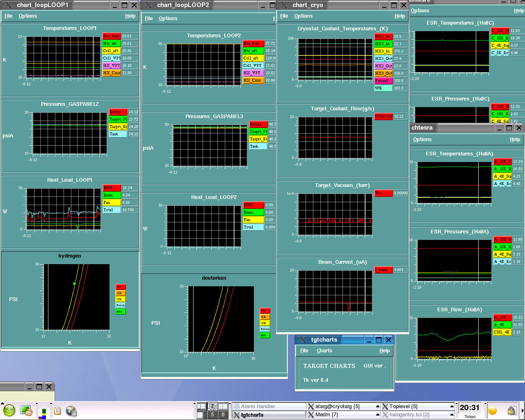
Task: Select red HPH legend in Heat_Load_LOOP1
Action: coord(112,188)
